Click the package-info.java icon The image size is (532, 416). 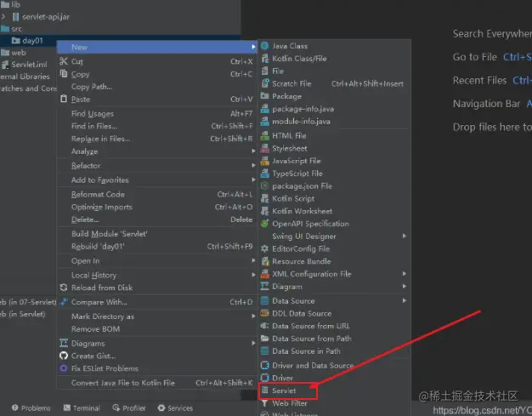point(264,109)
